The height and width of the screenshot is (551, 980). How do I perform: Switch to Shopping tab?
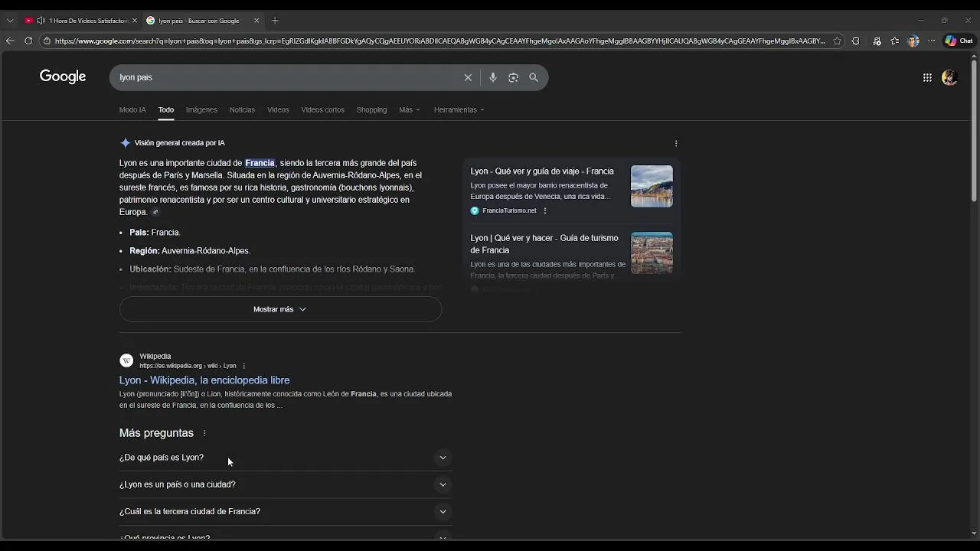371,110
